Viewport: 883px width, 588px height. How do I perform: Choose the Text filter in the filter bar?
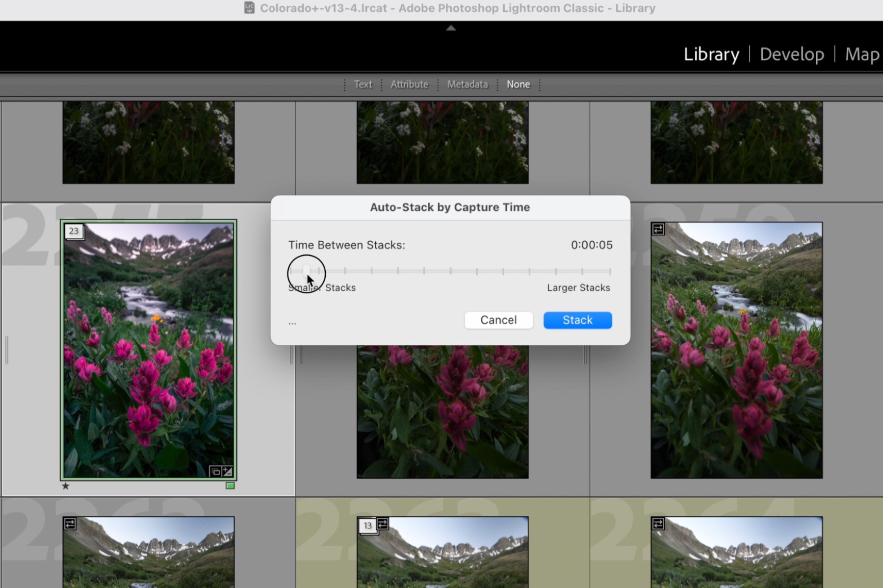click(363, 84)
